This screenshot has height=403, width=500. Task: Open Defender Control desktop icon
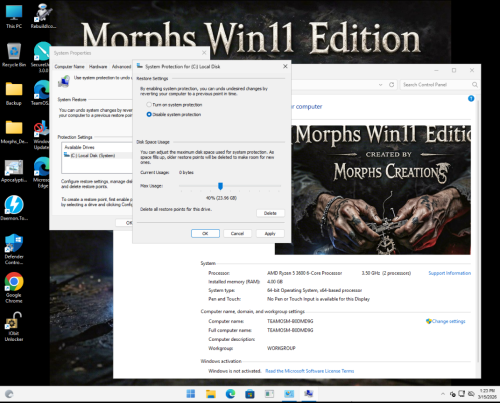(x=14, y=249)
